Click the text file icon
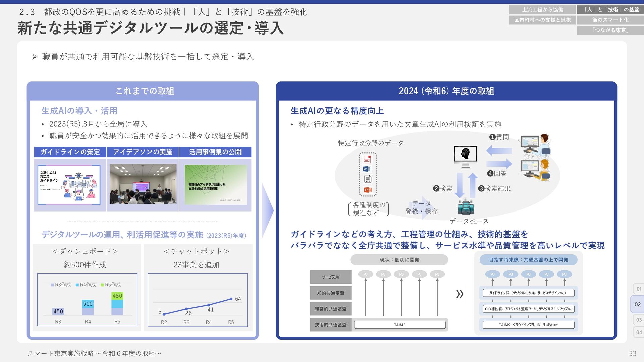This screenshot has width=644, height=362. point(368,179)
